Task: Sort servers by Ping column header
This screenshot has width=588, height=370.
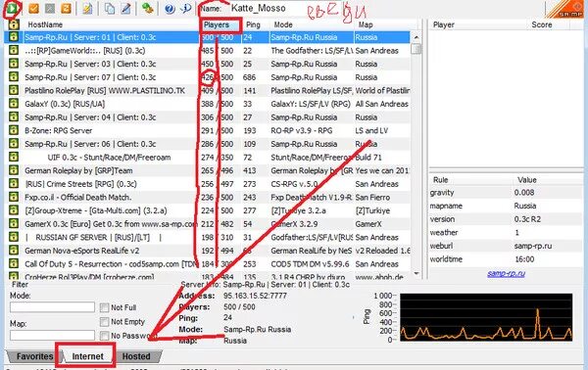Action: 255,24
